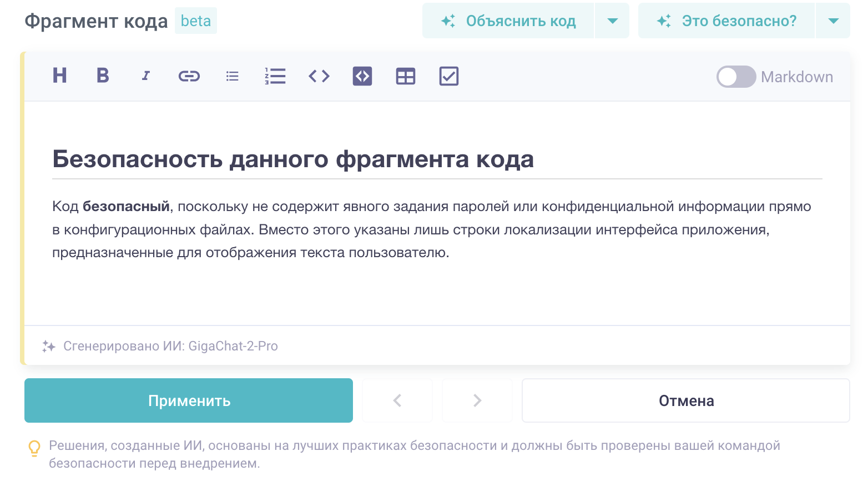This screenshot has height=481, width=868.
Task: Enable the Markdown mode toggle
Action: (736, 77)
